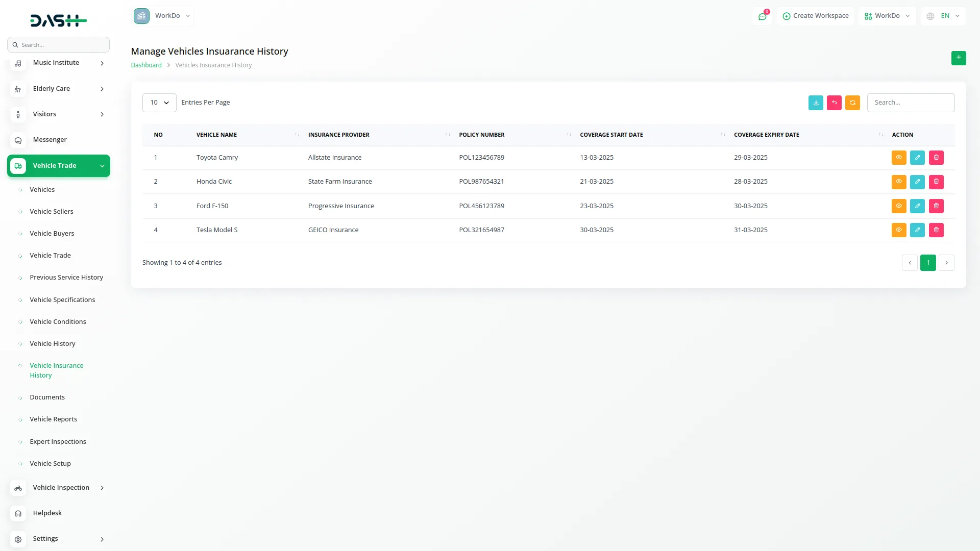This screenshot has height=551, width=980.
Task: Click the Dashboard breadcrumb link
Action: coord(146,65)
